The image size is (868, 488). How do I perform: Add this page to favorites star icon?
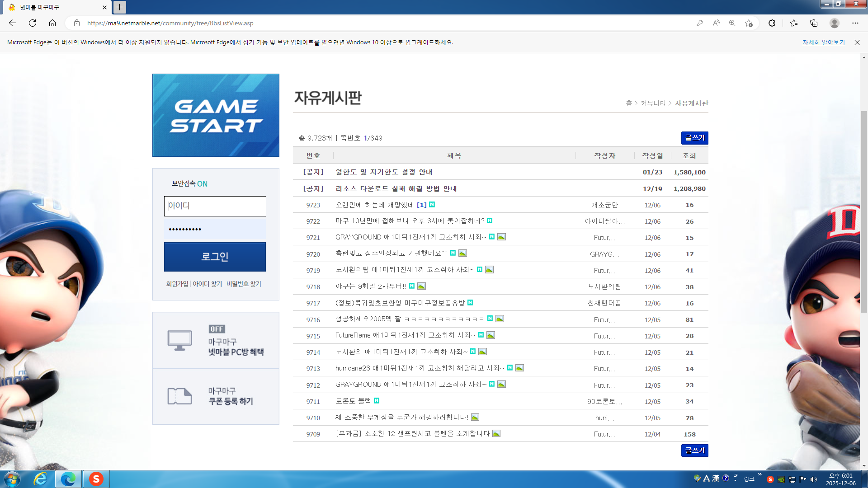click(749, 23)
